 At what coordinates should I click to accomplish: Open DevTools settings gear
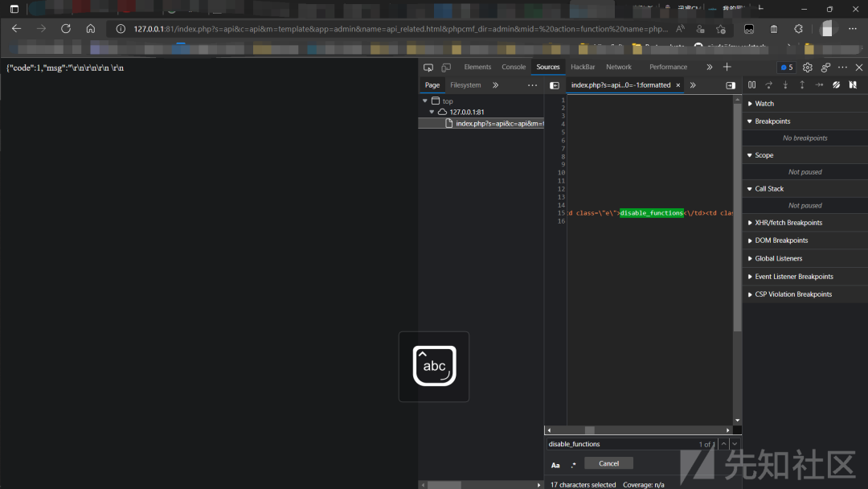point(807,68)
